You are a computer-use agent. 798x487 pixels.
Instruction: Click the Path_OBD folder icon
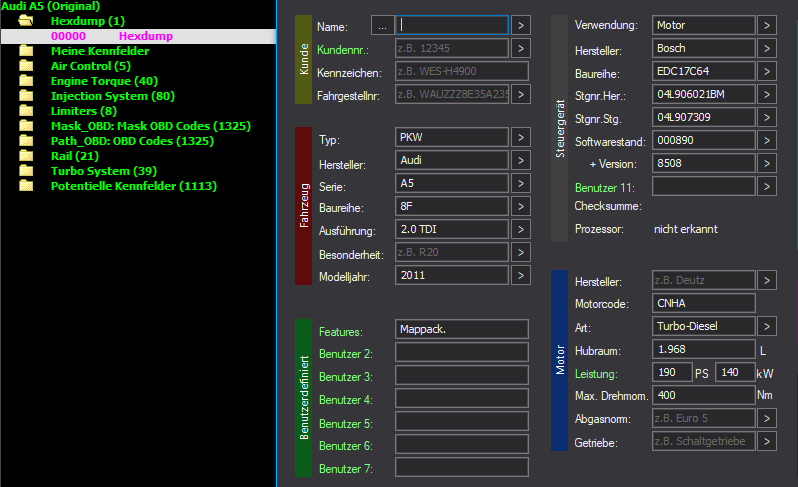(26, 140)
